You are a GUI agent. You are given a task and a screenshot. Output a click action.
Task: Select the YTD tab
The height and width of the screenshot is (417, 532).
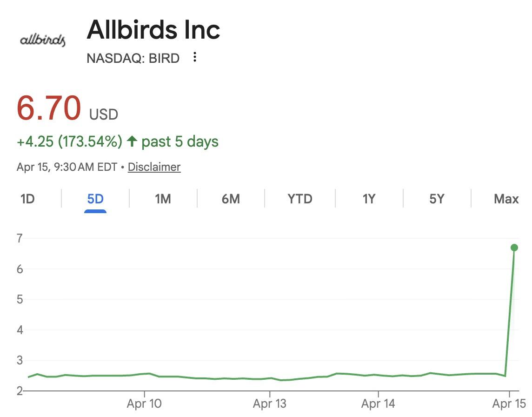tap(300, 199)
